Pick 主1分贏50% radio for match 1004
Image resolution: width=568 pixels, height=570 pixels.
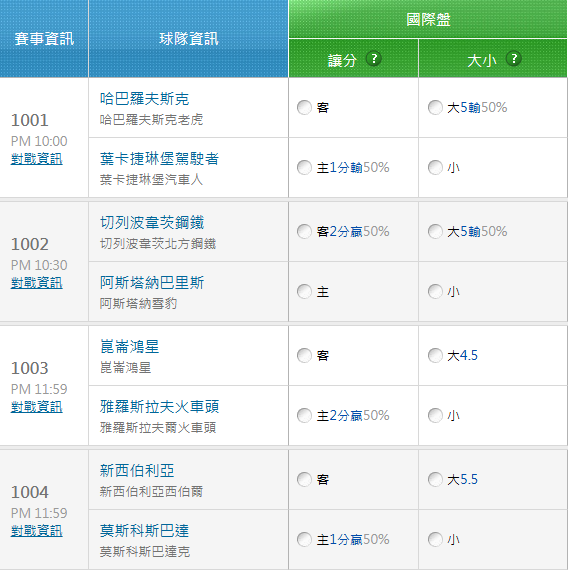tap(304, 539)
